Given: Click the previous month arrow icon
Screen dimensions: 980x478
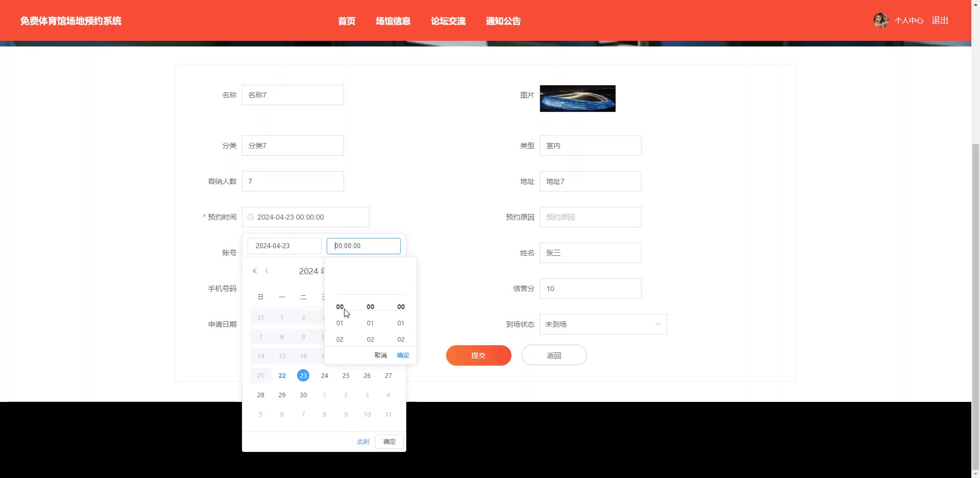Looking at the screenshot, I should point(266,271).
